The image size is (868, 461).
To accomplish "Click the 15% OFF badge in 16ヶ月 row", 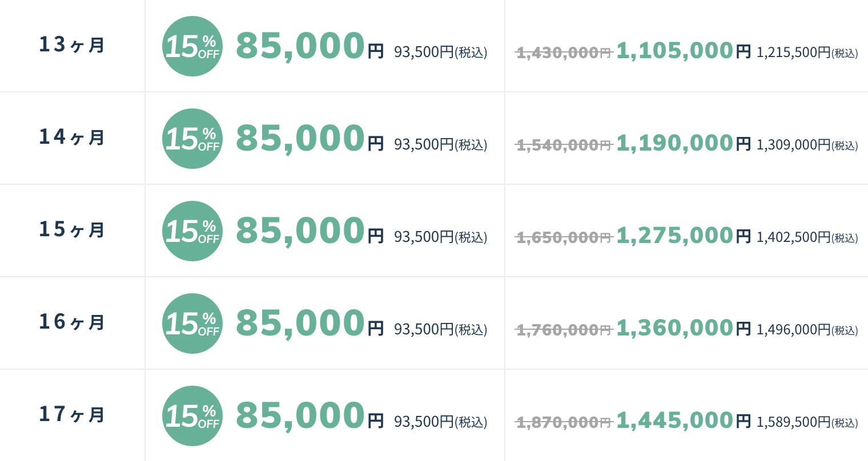I will point(192,323).
